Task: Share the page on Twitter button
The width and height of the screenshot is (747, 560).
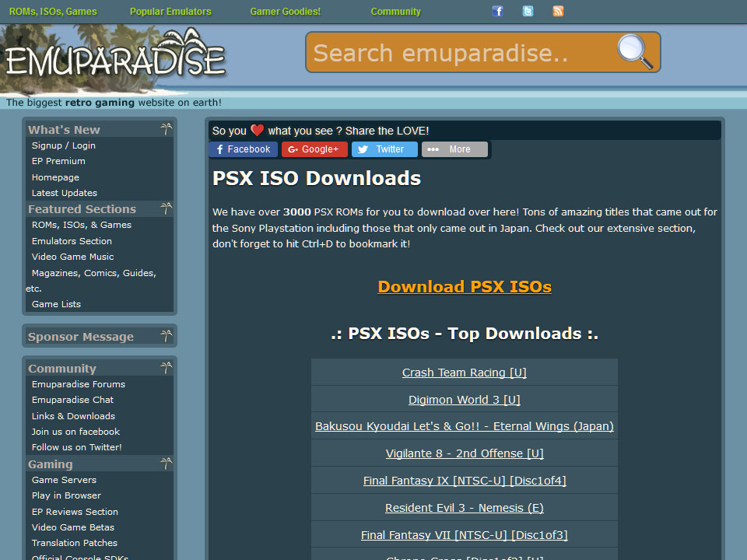Action: (x=384, y=149)
